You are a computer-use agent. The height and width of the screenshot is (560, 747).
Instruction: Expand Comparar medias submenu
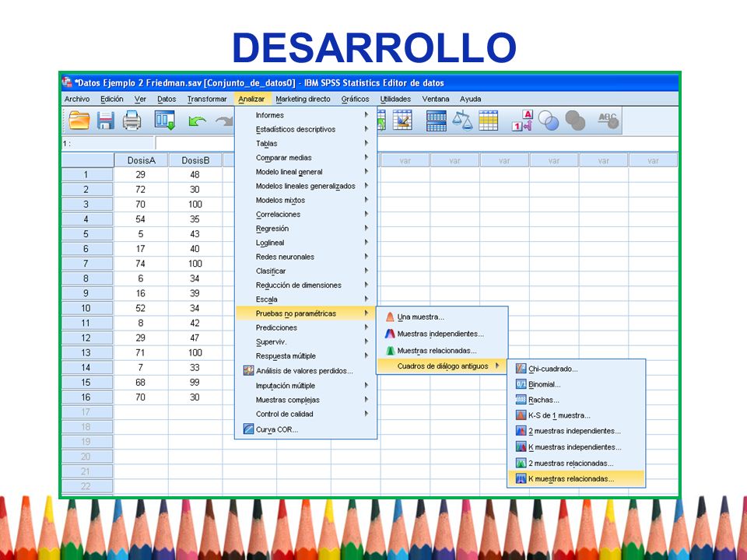[x=306, y=158]
